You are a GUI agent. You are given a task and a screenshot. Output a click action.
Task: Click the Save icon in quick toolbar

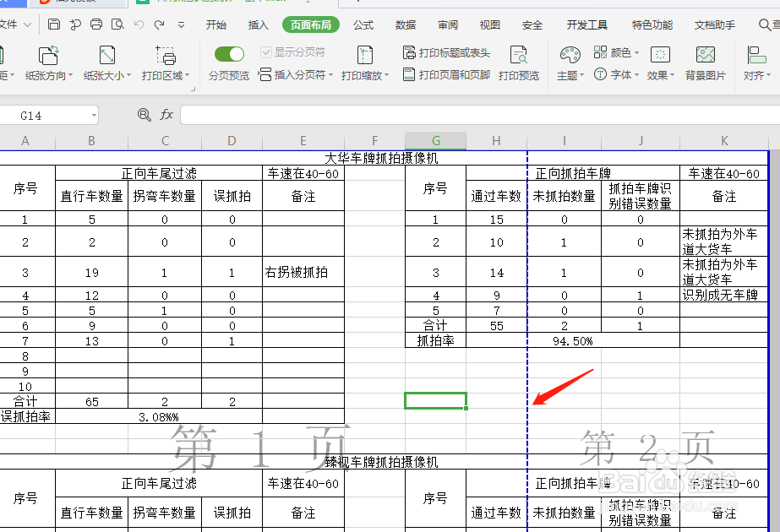tap(54, 24)
